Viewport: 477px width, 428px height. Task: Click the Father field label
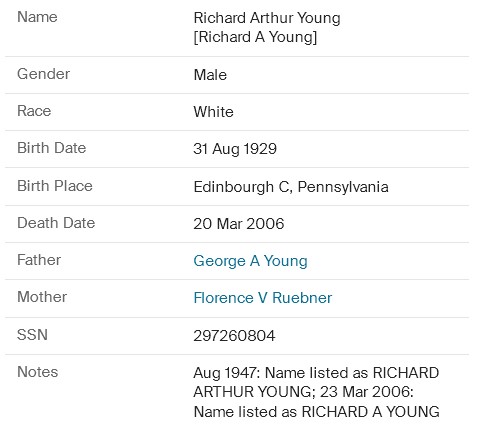coord(39,260)
